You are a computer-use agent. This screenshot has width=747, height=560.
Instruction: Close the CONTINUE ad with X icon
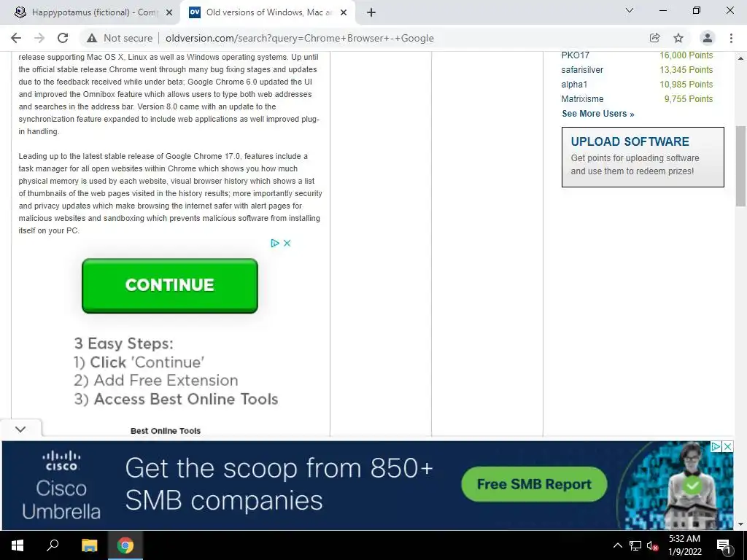point(287,243)
